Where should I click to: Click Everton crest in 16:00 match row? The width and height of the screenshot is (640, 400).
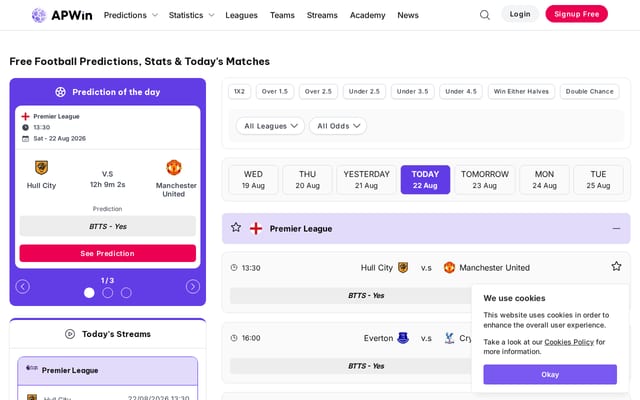click(403, 338)
